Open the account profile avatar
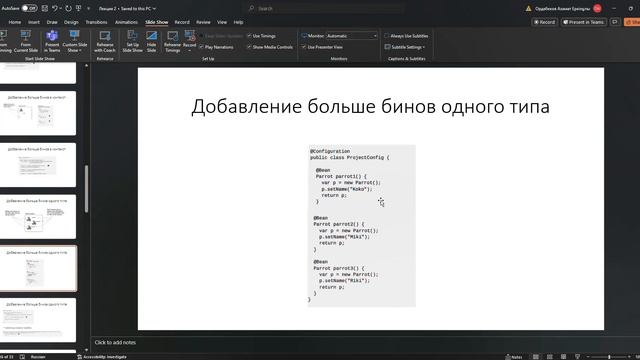This screenshot has width=640, height=360. (597, 8)
